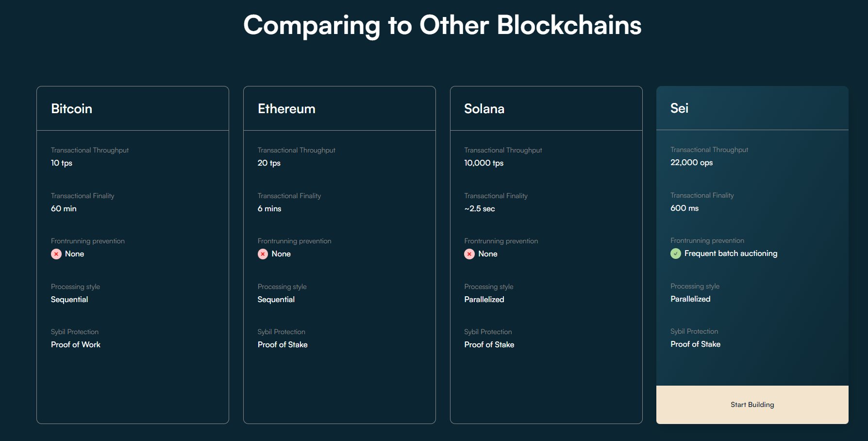The image size is (868, 441).
Task: Select the Ethereum card heading
Action: (x=286, y=109)
